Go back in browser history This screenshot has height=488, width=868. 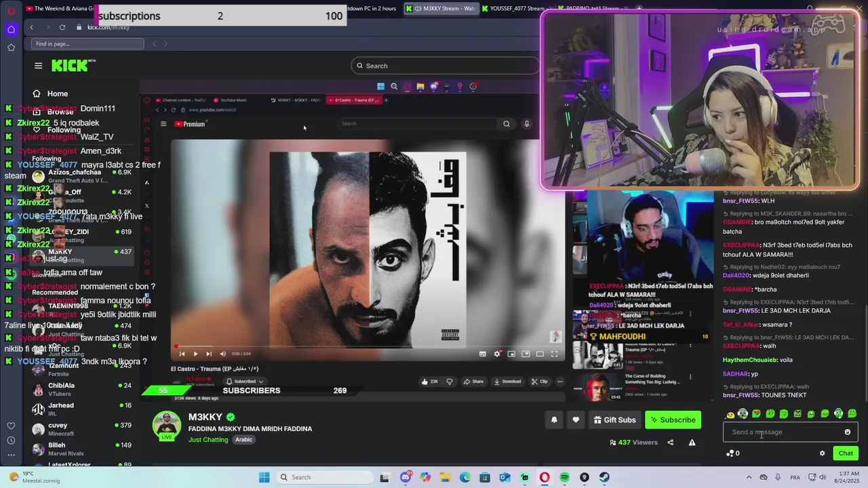coord(31,27)
